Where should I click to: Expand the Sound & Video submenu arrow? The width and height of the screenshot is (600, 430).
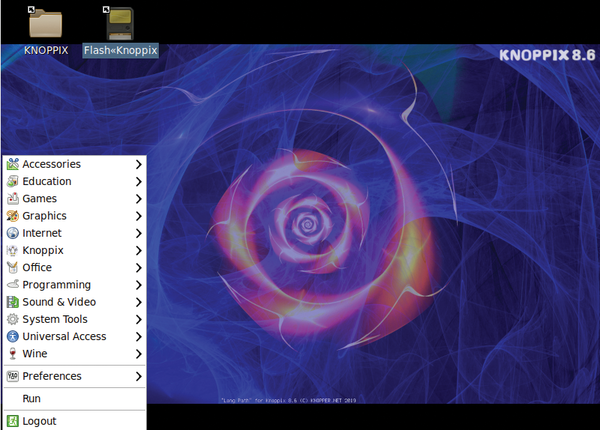pyautogui.click(x=138, y=302)
